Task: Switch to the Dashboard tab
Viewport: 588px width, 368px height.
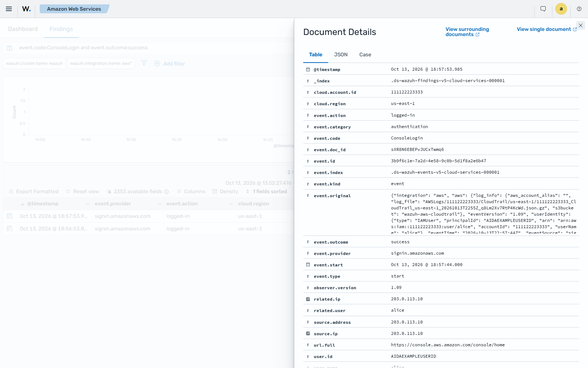Action: click(23, 29)
